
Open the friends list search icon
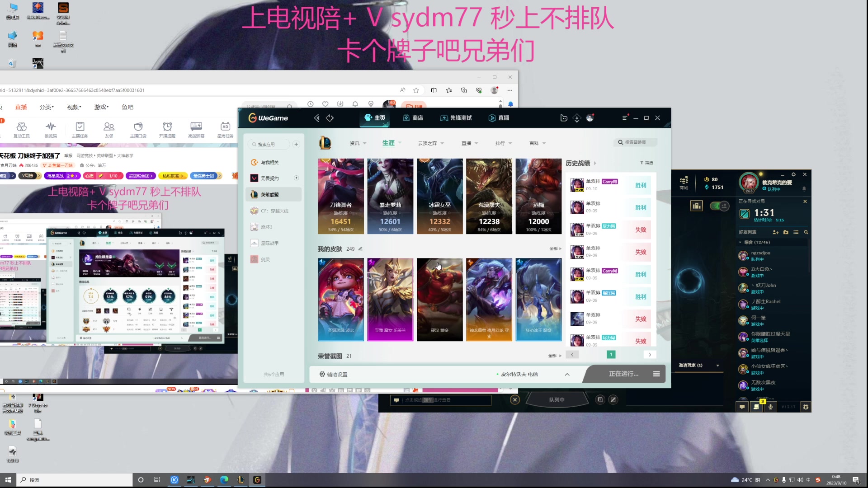[x=806, y=232]
